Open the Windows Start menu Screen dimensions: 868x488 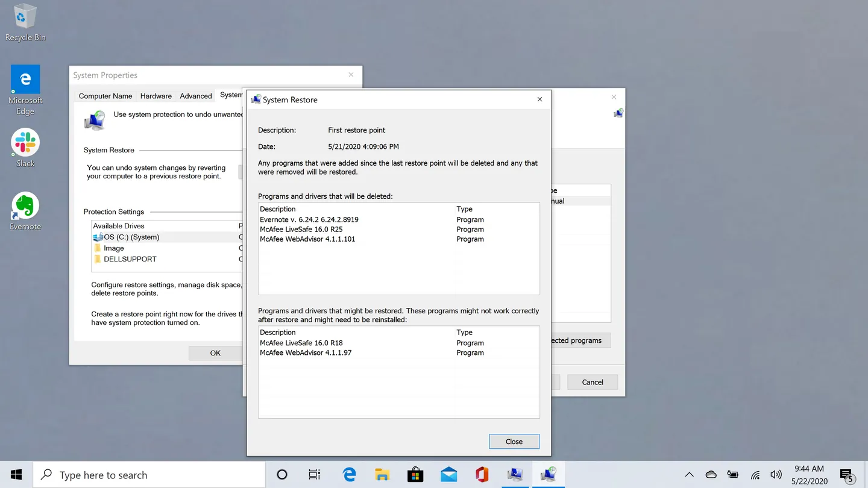pos(16,475)
